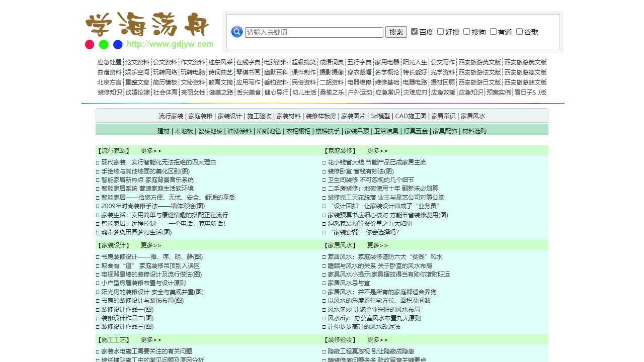Viewport: 644px width, 362px height.
Task: Tick the 有道 search engine checkbox
Action: click(493, 32)
